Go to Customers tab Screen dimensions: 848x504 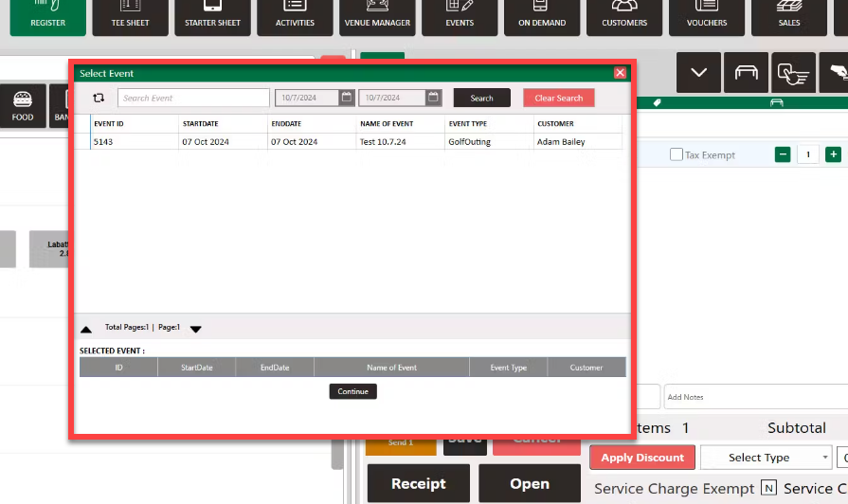(x=624, y=17)
